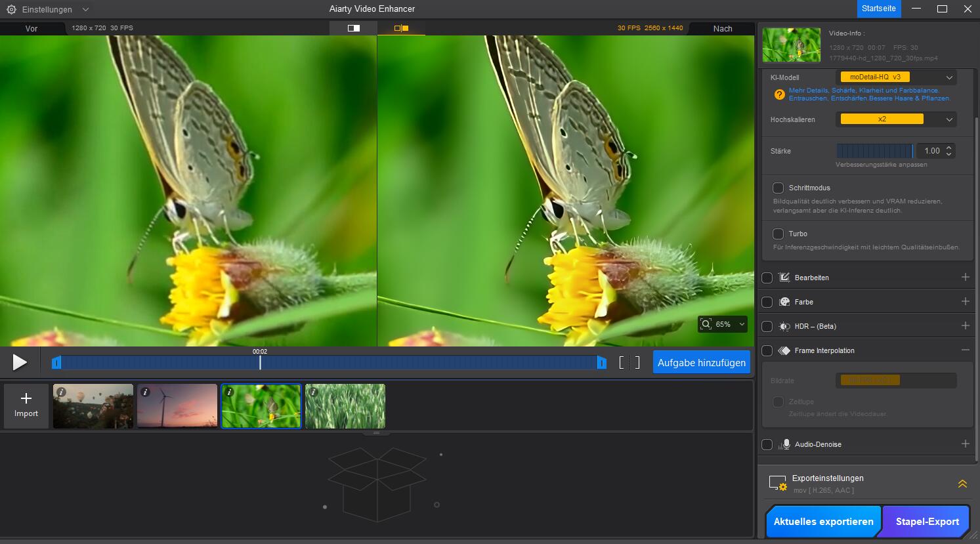Click the trim brackets icon
Screen dimensions: 980x544
pyautogui.click(x=629, y=363)
